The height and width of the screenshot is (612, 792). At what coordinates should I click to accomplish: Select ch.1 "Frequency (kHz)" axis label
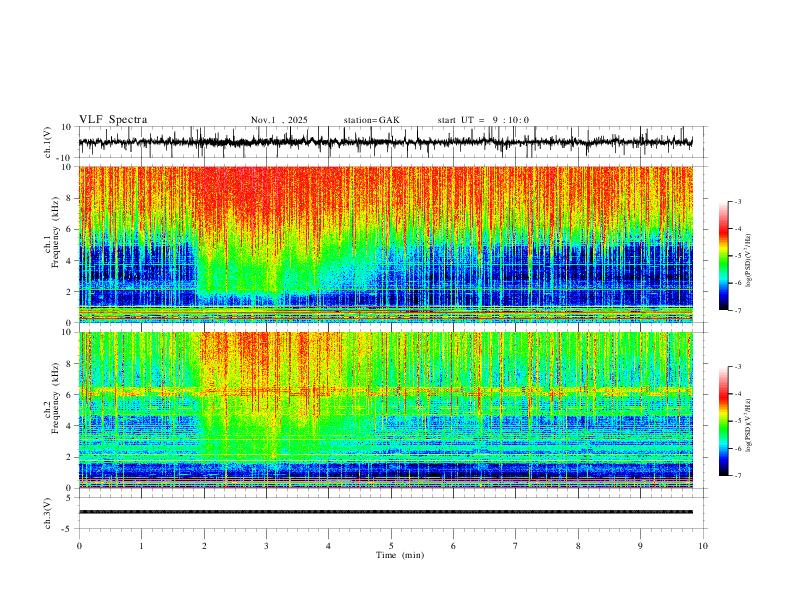(x=56, y=233)
